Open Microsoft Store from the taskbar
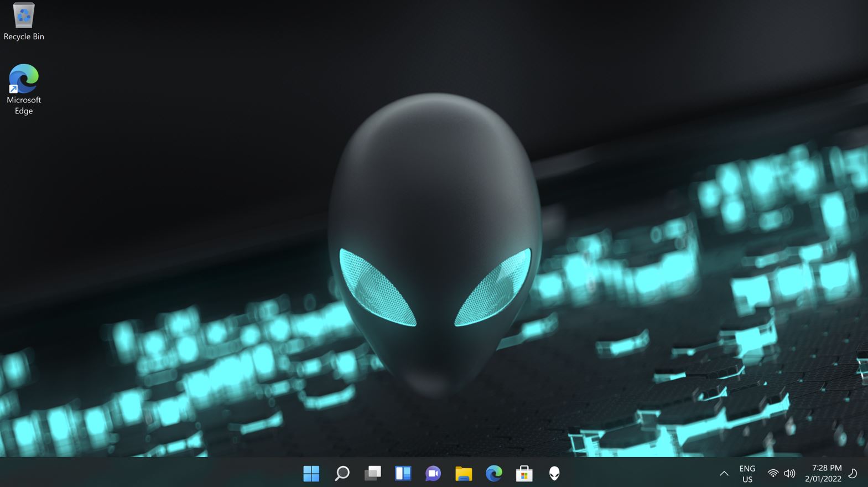The image size is (868, 487). pos(524,473)
